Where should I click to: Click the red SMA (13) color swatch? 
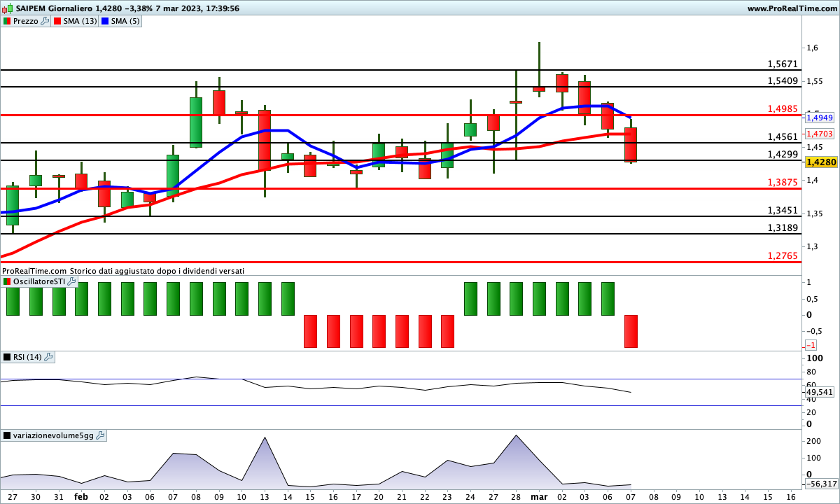(x=57, y=21)
